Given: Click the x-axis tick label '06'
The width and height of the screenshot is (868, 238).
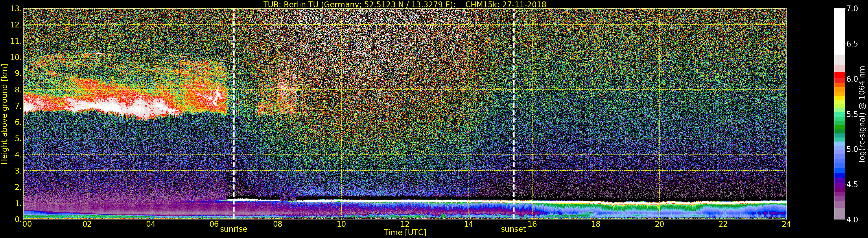Looking at the screenshot, I should pyautogui.click(x=214, y=224).
